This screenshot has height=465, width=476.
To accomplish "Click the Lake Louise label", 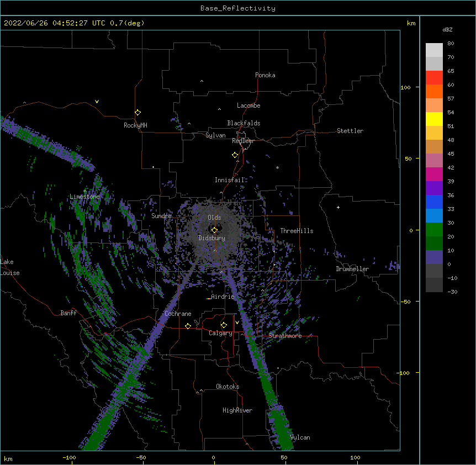I will coord(10,267).
